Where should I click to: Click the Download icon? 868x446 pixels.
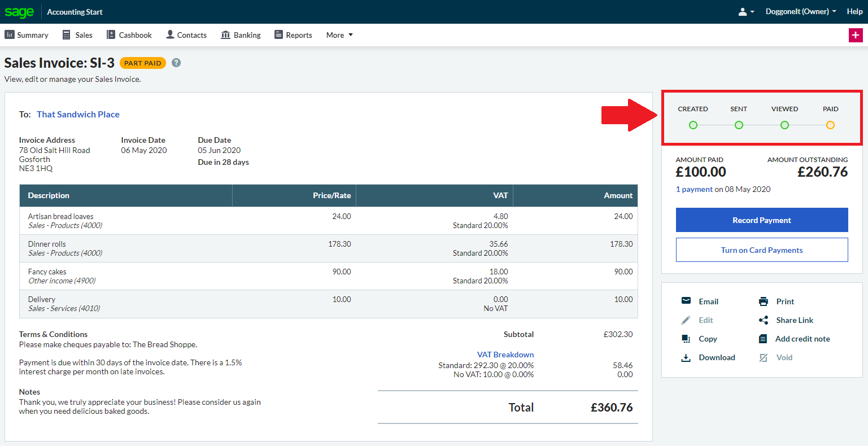point(686,357)
